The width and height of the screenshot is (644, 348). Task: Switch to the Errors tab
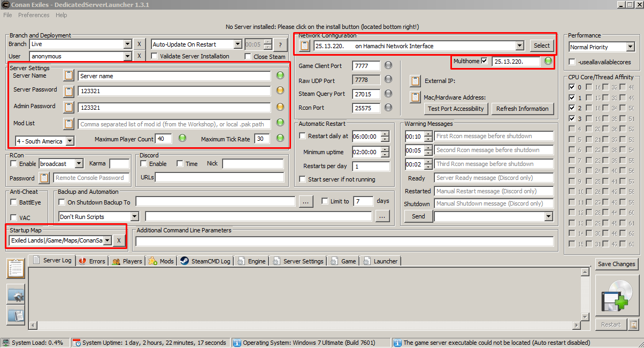click(x=92, y=261)
